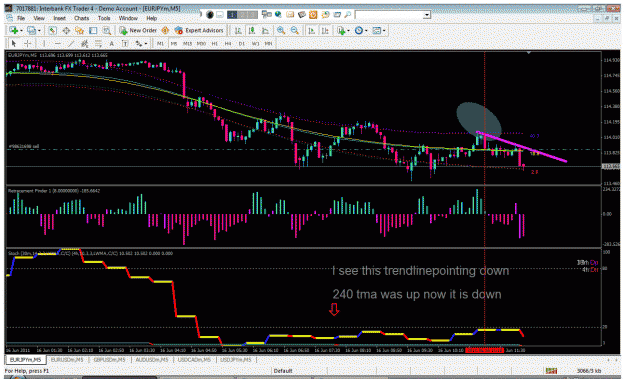Open the View menu
Image resolution: width=625 pixels, height=379 pixels.
click(x=39, y=18)
